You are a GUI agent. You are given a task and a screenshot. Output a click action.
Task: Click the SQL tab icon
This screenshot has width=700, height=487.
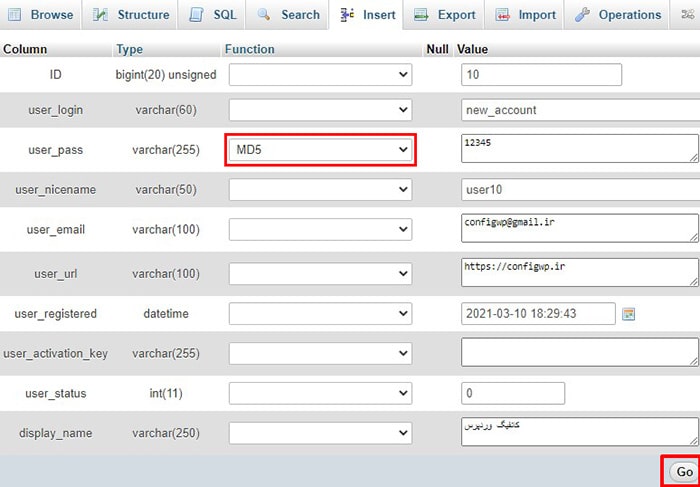[196, 15]
